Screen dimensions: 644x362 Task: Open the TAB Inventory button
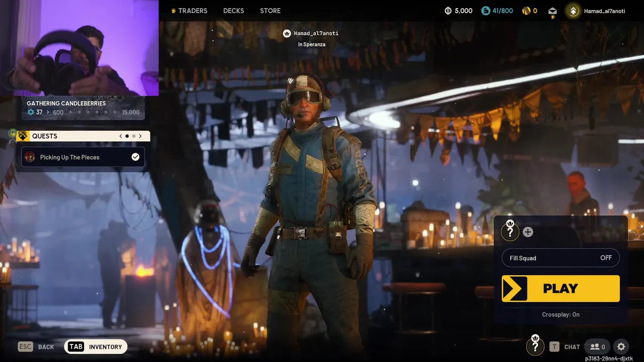96,346
